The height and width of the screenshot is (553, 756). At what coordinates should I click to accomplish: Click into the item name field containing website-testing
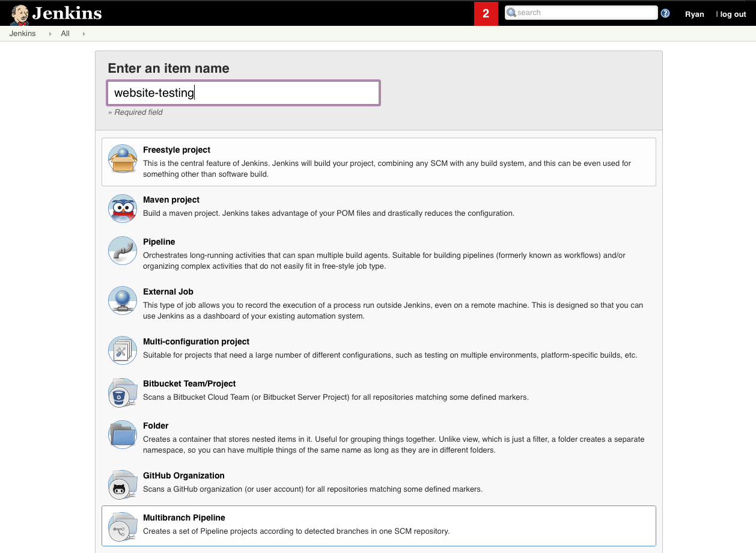point(243,93)
